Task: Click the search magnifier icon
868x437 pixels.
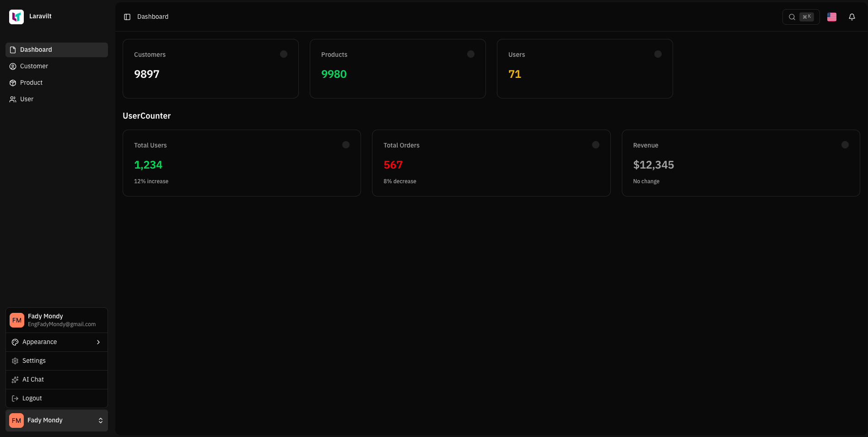Action: pyautogui.click(x=792, y=16)
